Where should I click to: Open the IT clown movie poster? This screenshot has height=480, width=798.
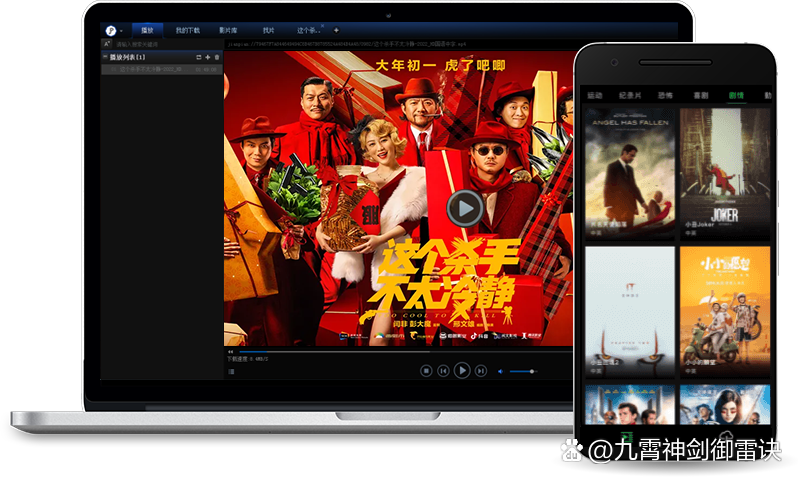click(x=630, y=312)
